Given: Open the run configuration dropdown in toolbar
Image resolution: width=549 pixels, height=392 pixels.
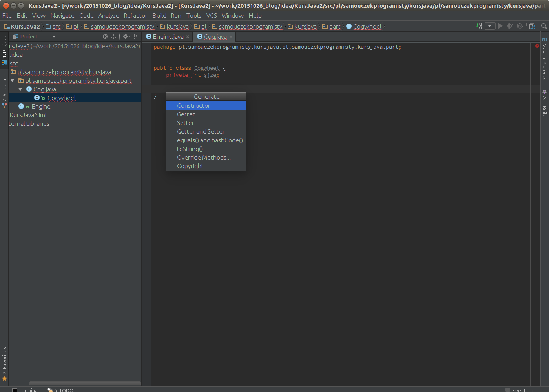Looking at the screenshot, I should [x=490, y=26].
